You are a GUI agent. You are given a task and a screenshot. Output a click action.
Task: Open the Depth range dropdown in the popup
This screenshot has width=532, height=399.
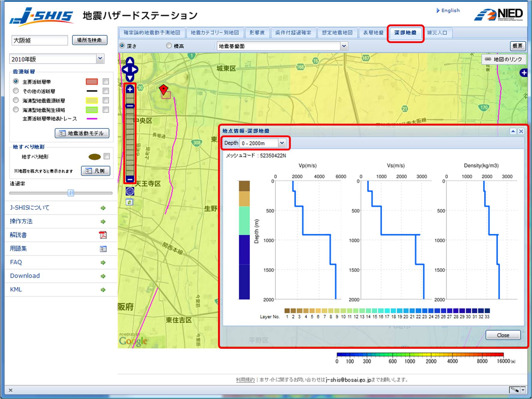pos(281,143)
